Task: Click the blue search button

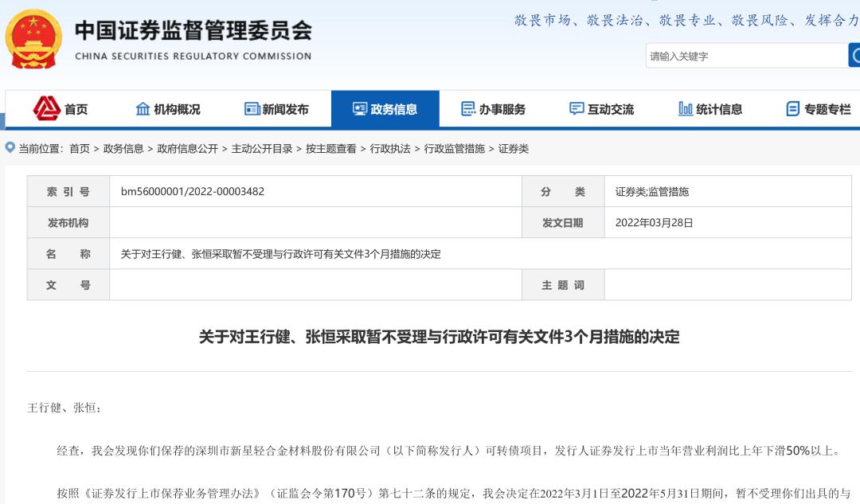Action: [854, 56]
